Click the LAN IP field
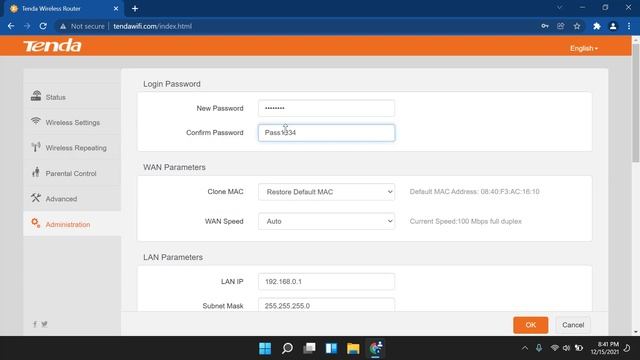This screenshot has height=360, width=640. point(327,282)
